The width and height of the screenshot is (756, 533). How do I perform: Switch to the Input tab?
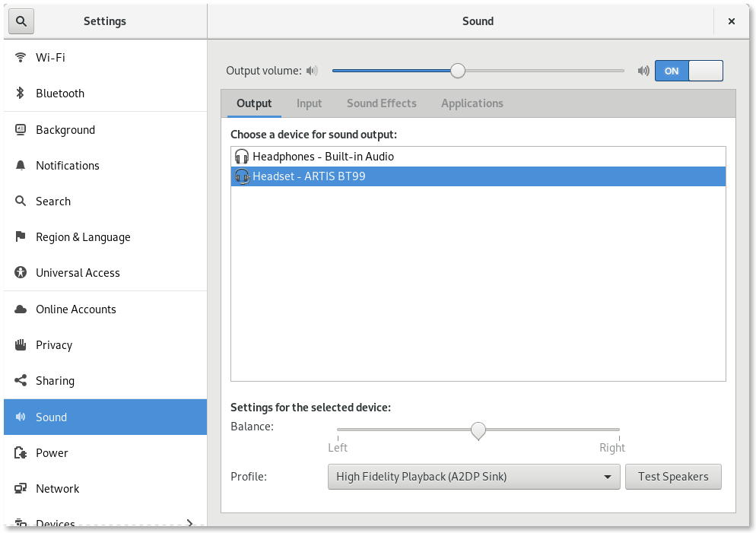pyautogui.click(x=309, y=103)
